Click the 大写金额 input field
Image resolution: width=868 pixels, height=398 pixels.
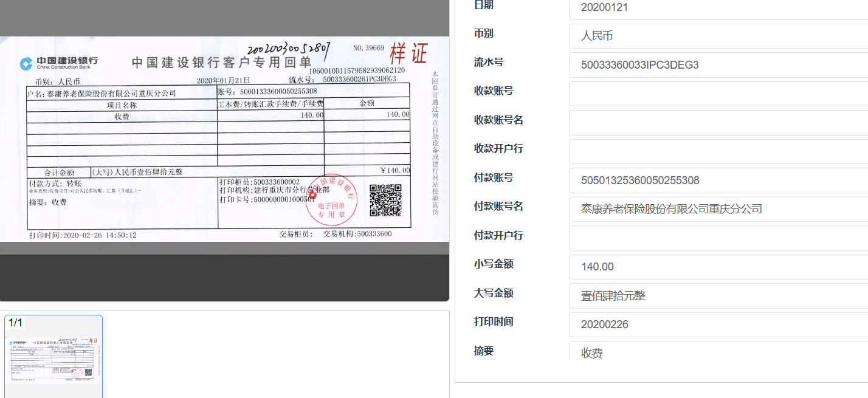pos(717,296)
